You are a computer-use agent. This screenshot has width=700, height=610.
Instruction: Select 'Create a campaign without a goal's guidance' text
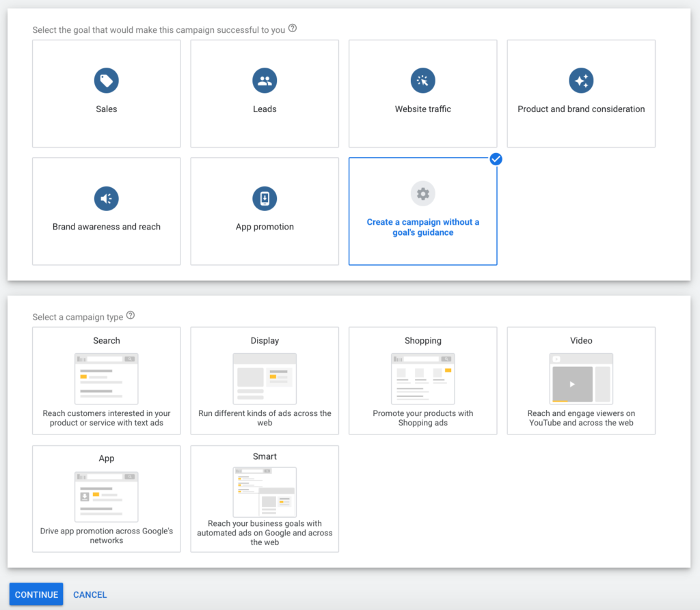pyautogui.click(x=422, y=227)
